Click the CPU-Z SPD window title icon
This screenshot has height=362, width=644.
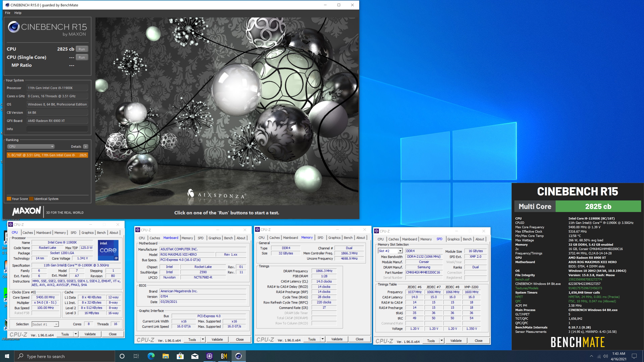(x=377, y=231)
